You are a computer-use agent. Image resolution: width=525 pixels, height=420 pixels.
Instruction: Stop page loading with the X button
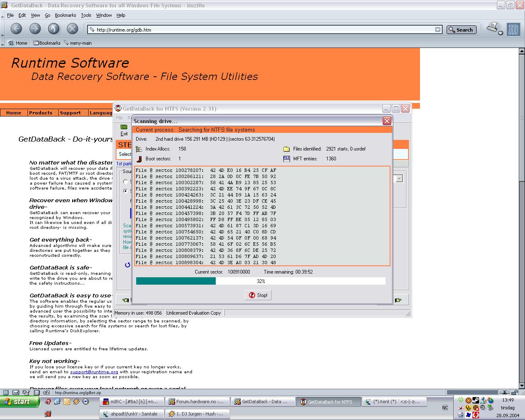pos(73,29)
